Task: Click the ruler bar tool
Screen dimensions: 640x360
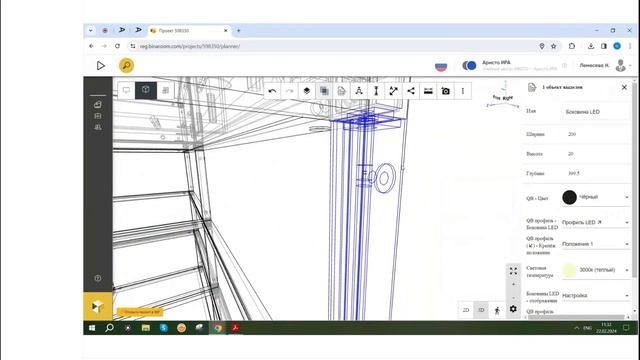Action: (428, 91)
